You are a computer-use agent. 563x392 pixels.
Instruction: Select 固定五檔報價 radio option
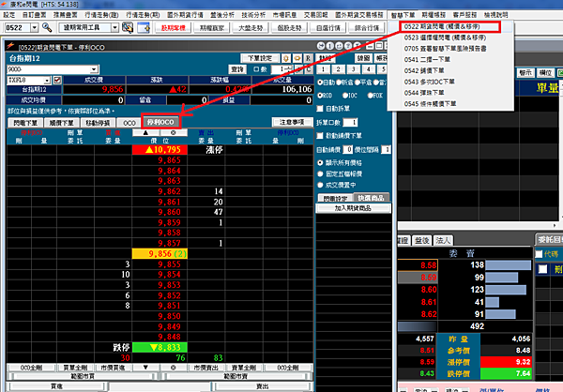(320, 174)
